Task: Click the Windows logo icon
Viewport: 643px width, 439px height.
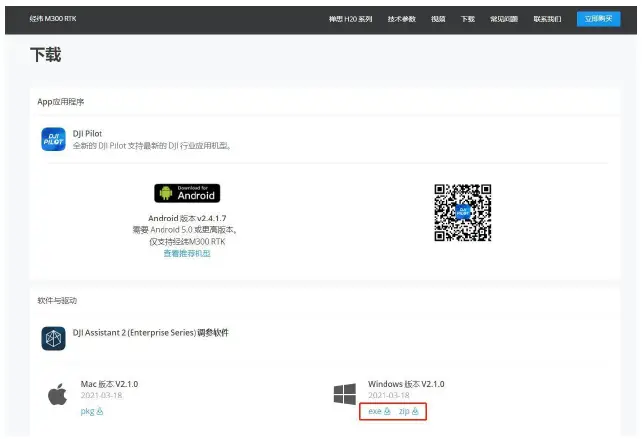Action: coord(345,394)
